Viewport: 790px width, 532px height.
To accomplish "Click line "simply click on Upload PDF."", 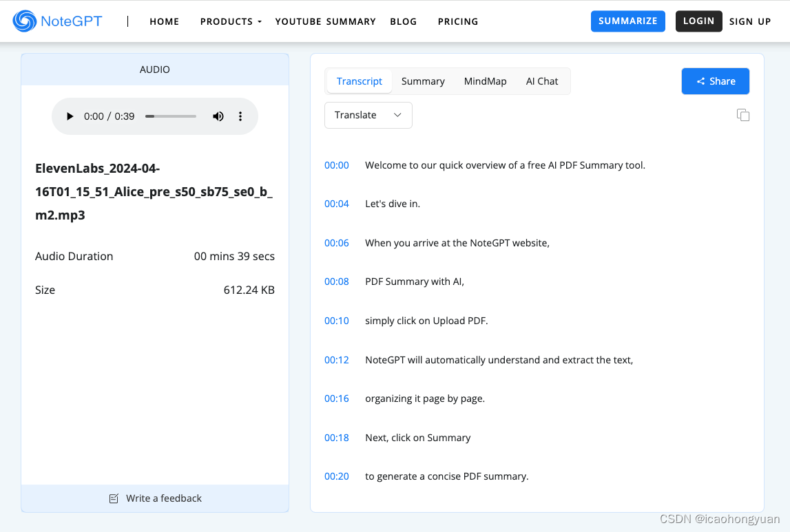I will point(426,321).
